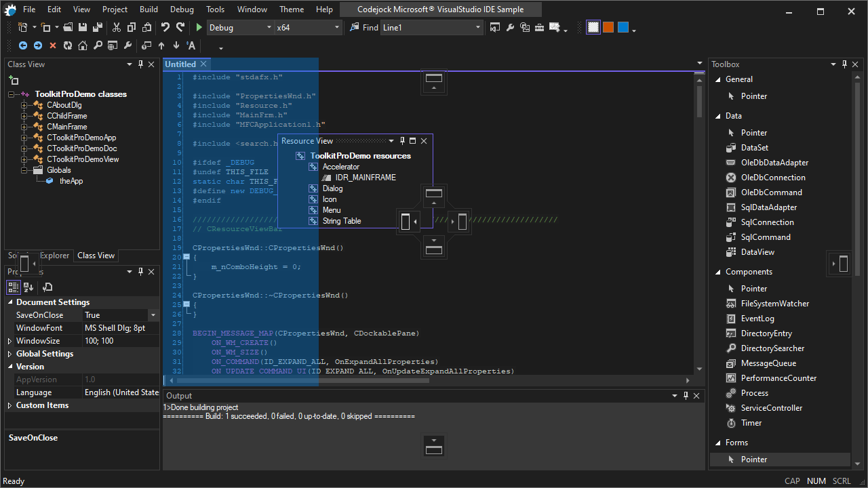Open the Debug configuration dropdown
The height and width of the screenshot is (488, 868).
(x=268, y=28)
